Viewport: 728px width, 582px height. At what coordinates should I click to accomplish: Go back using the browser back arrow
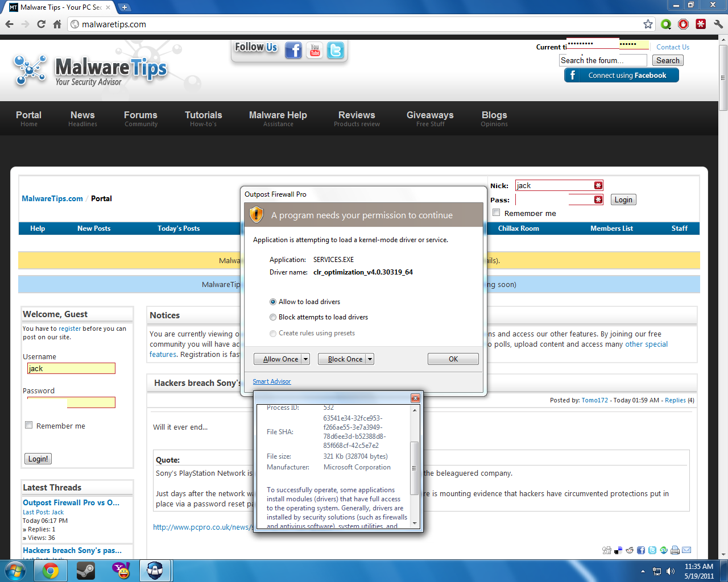coord(9,24)
